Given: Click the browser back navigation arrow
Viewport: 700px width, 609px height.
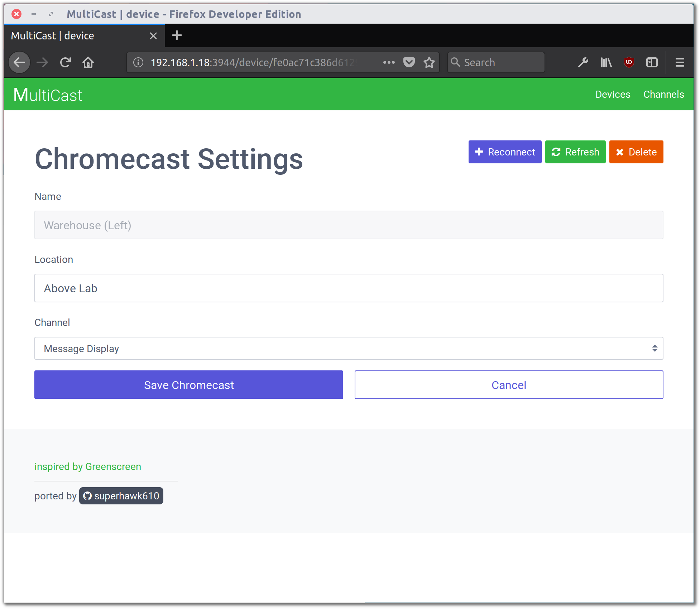Looking at the screenshot, I should (x=20, y=62).
